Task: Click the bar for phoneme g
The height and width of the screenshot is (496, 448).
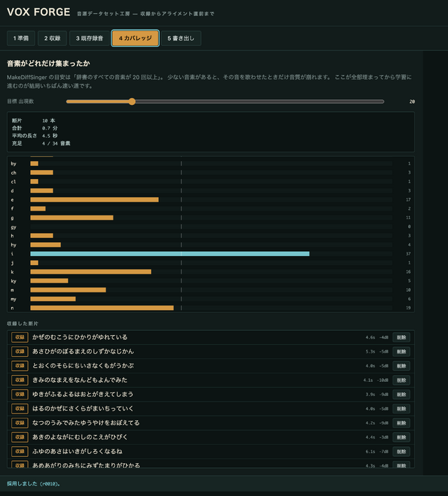Action: click(72, 218)
